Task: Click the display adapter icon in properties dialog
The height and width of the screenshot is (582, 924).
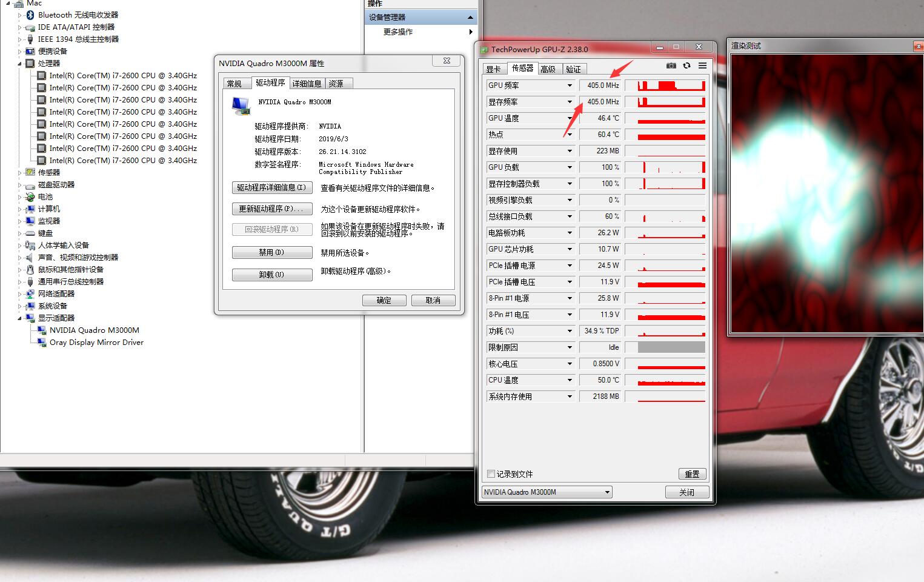Action: (x=241, y=106)
